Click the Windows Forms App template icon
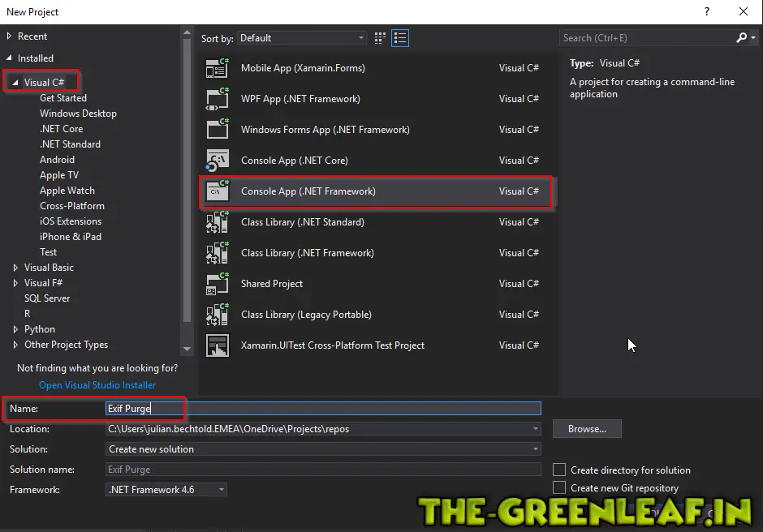Viewport: 763px width, 532px height. point(217,130)
